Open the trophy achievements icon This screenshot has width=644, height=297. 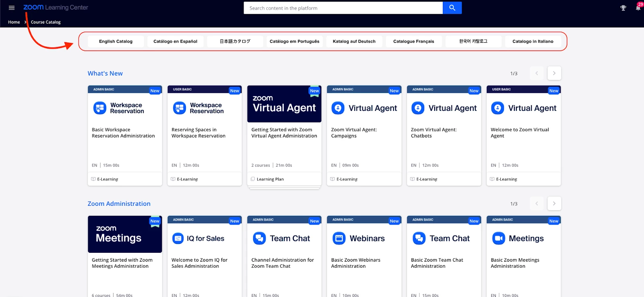point(623,8)
